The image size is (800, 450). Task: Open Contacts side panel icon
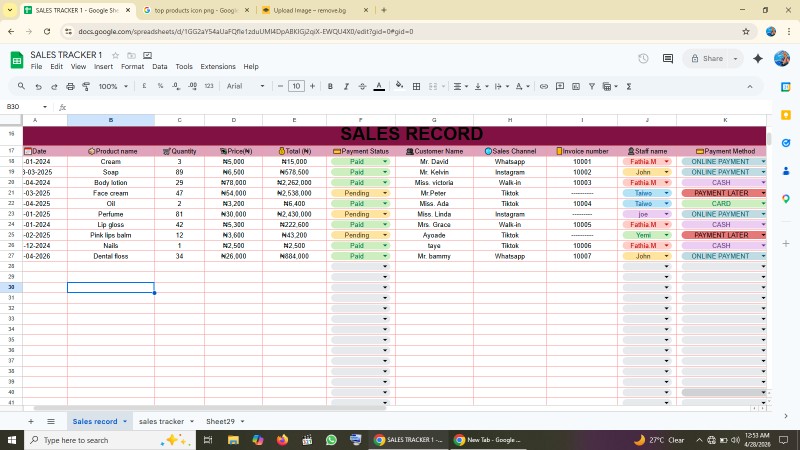click(x=786, y=171)
